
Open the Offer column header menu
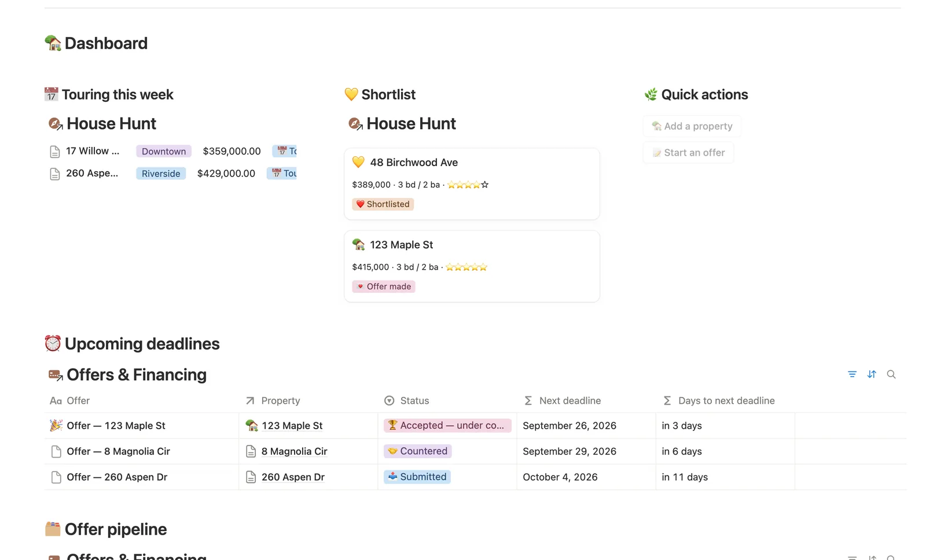[x=142, y=400]
